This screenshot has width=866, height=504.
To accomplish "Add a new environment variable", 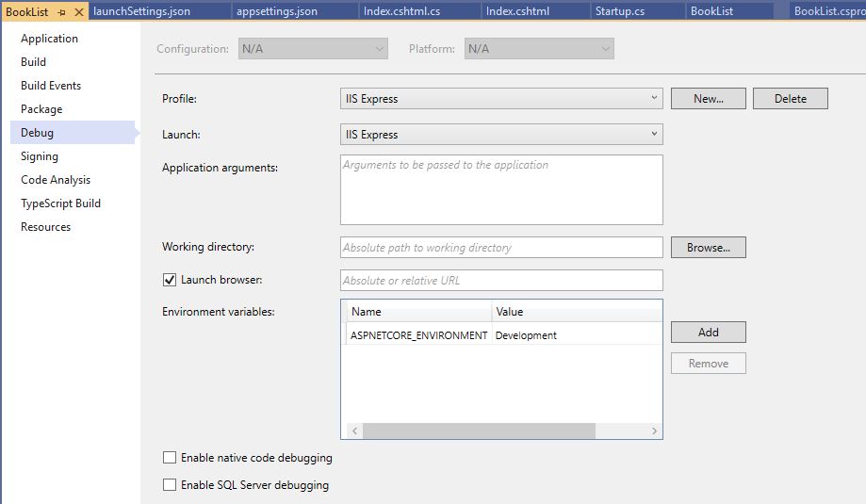I will [x=709, y=332].
